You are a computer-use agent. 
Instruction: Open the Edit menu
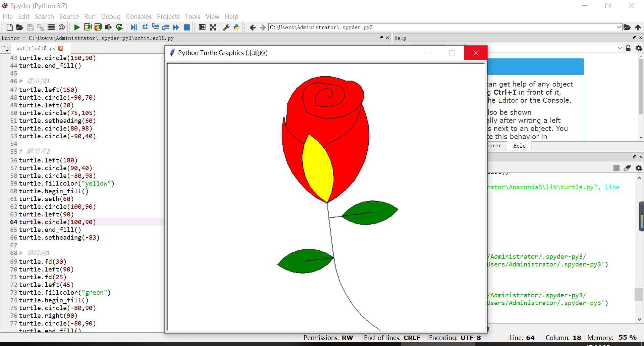pyautogui.click(x=24, y=16)
